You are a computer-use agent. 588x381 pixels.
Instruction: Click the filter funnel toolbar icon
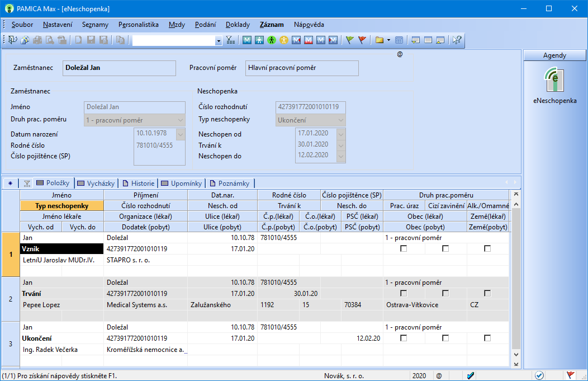(x=231, y=40)
